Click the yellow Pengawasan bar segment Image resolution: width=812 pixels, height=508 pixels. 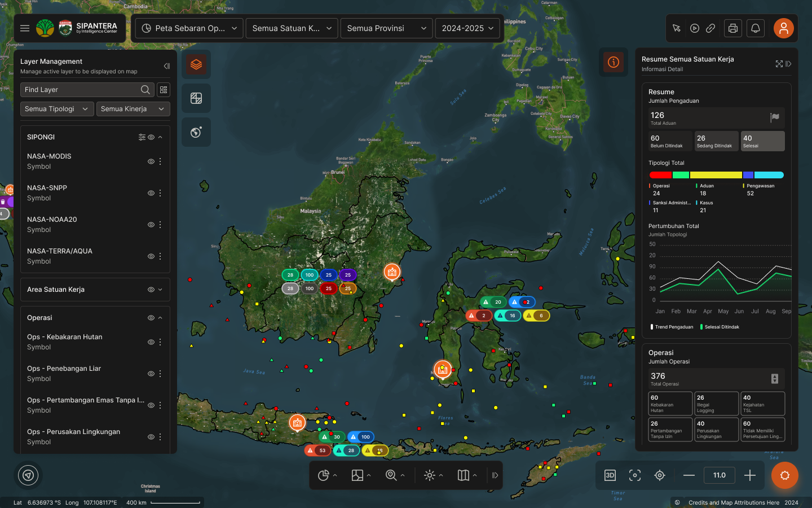[x=716, y=175]
